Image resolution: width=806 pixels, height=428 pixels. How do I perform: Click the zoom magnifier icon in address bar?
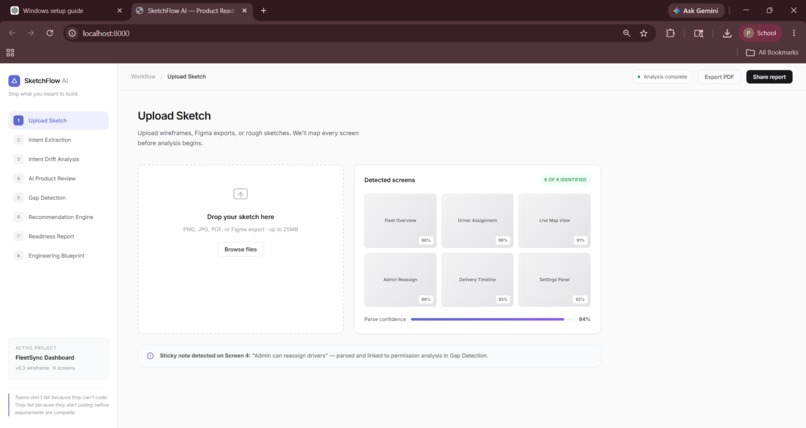626,33
